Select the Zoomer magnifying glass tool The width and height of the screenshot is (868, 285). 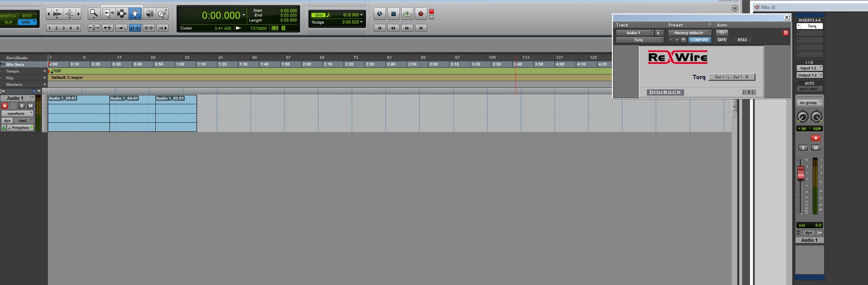(x=93, y=14)
